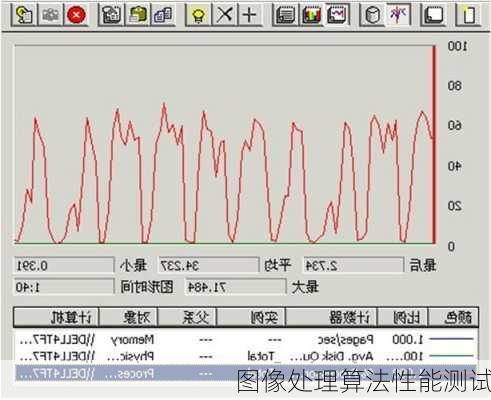Click the 实例 column header
Image resolution: width=491 pixels, height=400 pixels.
251,317
